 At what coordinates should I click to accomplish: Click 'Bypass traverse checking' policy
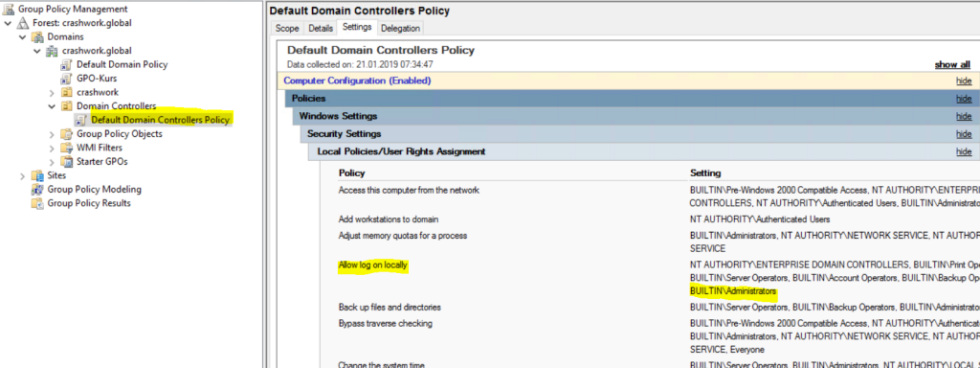coord(385,324)
